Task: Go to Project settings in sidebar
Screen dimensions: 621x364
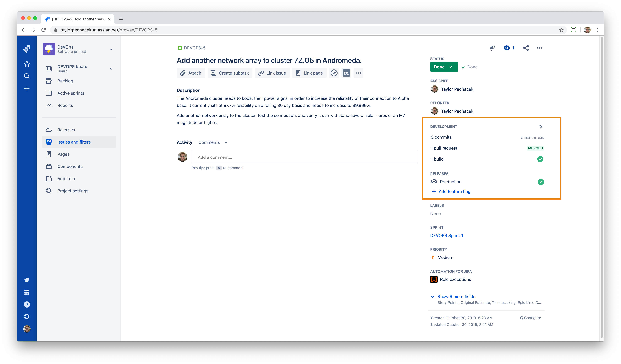Action: click(73, 191)
